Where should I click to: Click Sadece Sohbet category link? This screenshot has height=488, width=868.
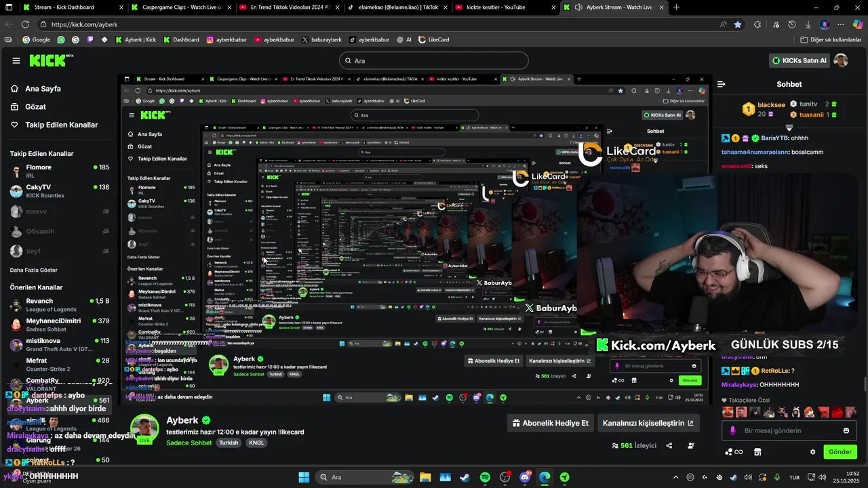click(x=189, y=443)
